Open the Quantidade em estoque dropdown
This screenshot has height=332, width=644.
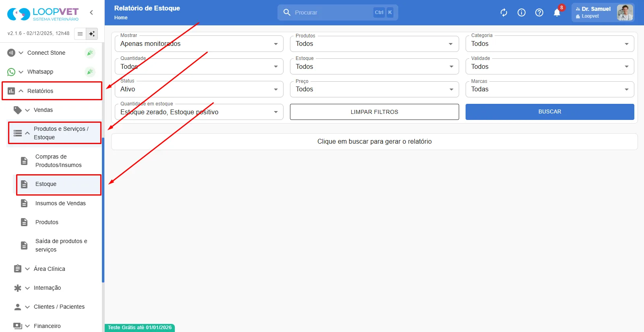point(199,112)
